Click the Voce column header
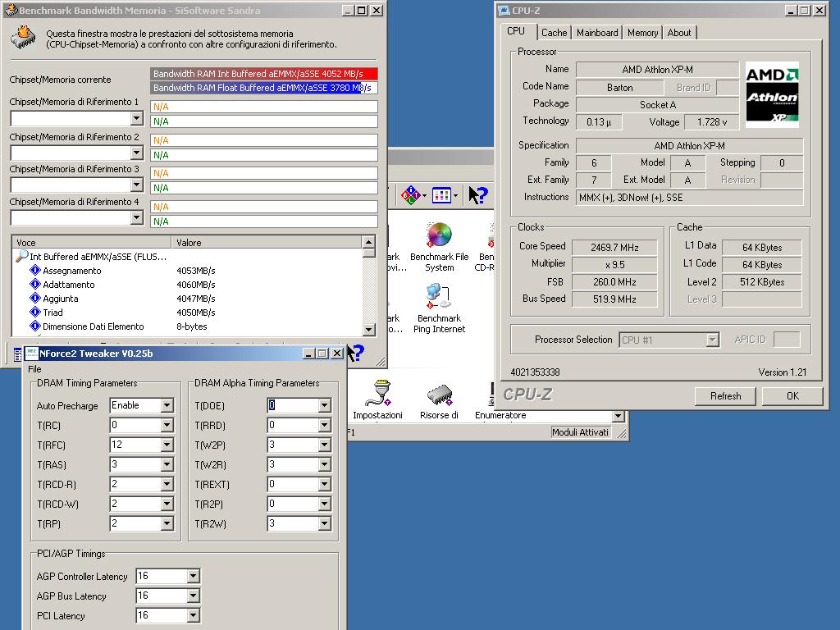Viewport: 840px width, 630px height. [x=92, y=242]
